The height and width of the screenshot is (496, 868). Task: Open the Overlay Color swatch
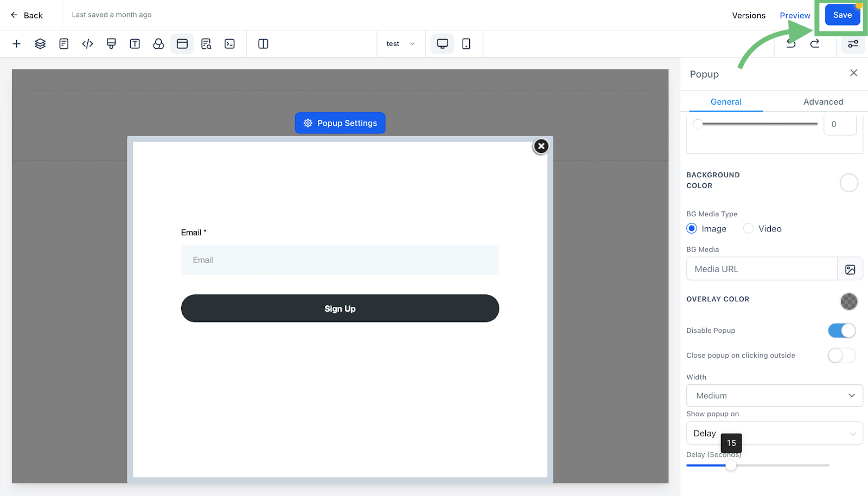point(849,301)
